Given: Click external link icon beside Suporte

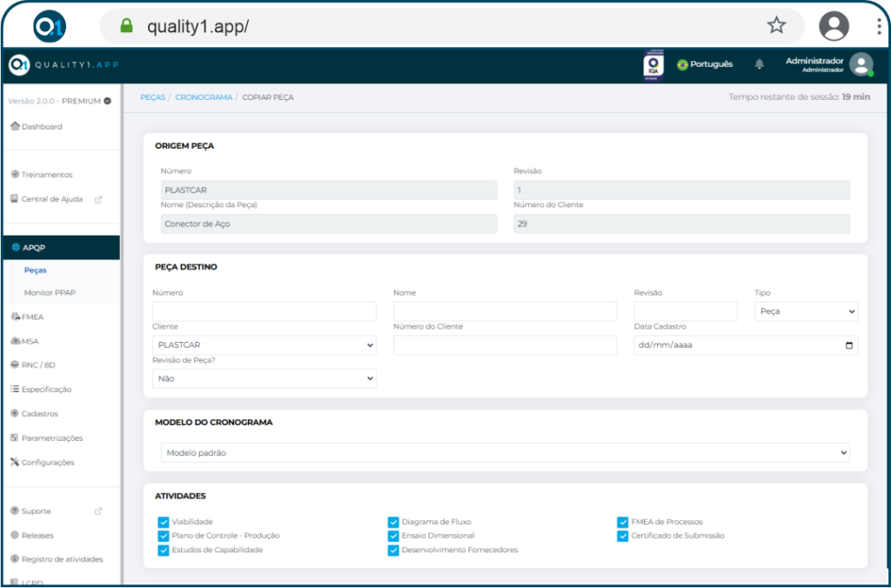Looking at the screenshot, I should coord(97,511).
